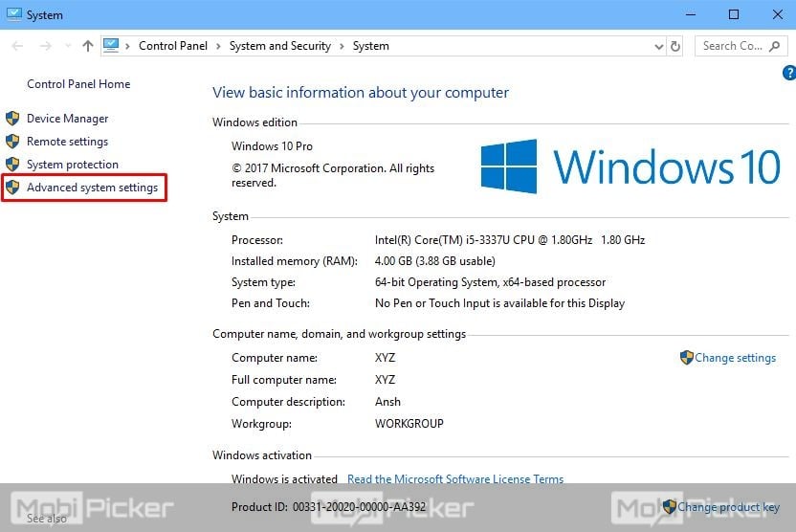
Task: Click 'View basic information about your computer' heading
Action: (361, 93)
